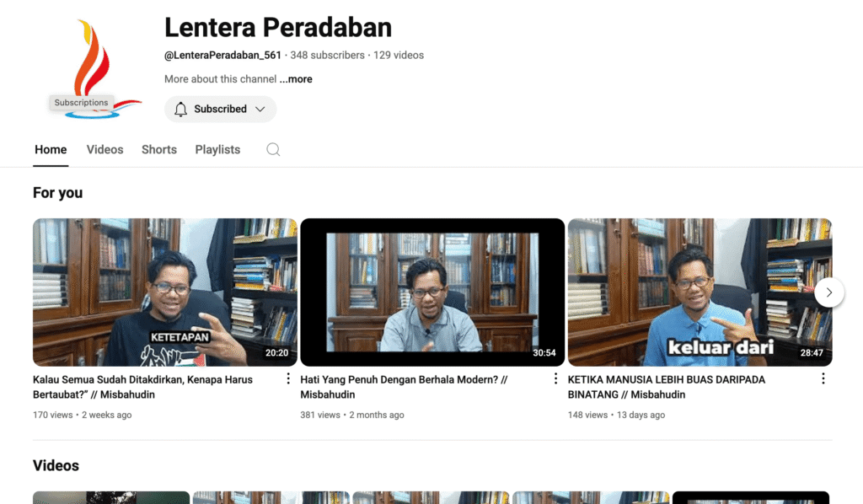Screen dimensions: 863x504
Task: Expand the Subscribed dropdown chevron
Action: click(260, 110)
